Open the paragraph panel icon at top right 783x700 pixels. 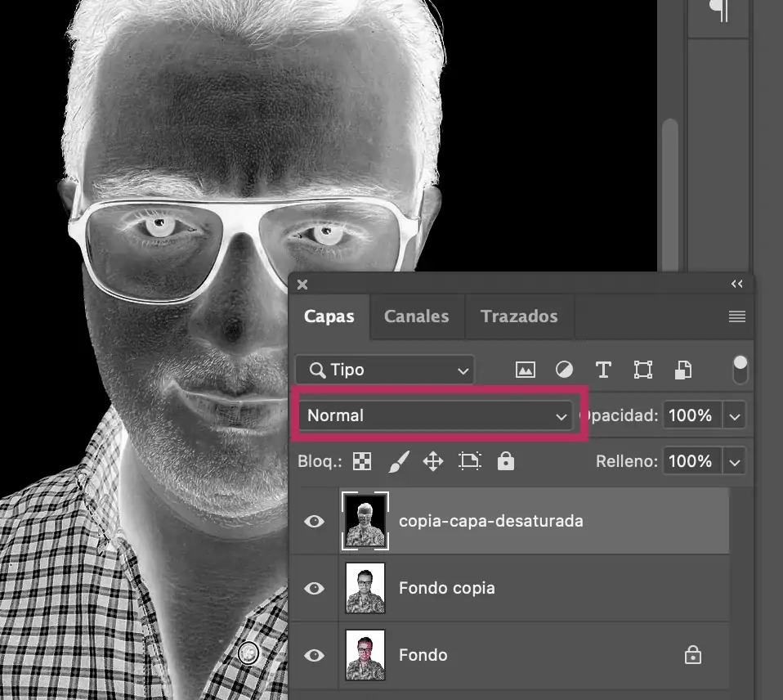pyautogui.click(x=719, y=10)
